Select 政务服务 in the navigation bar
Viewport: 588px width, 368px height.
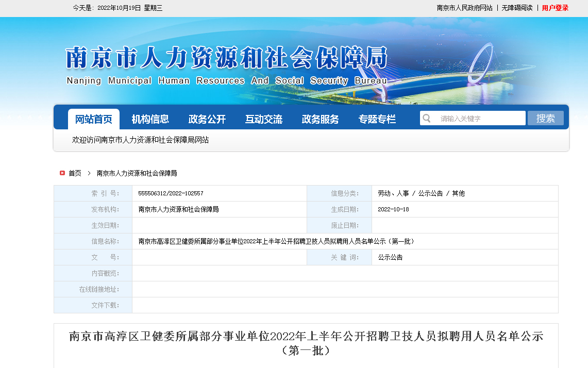tap(321, 119)
